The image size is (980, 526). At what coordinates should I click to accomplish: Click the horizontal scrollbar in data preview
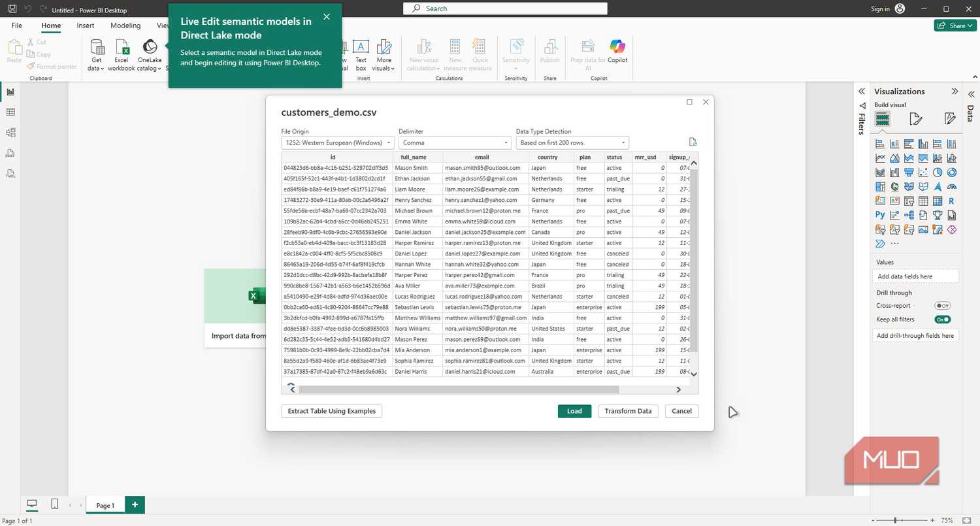point(459,389)
